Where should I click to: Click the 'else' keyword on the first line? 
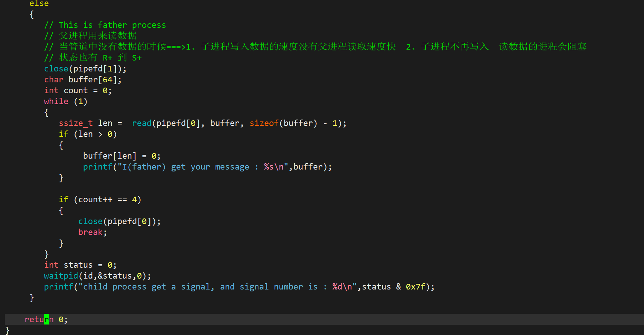[x=39, y=3]
